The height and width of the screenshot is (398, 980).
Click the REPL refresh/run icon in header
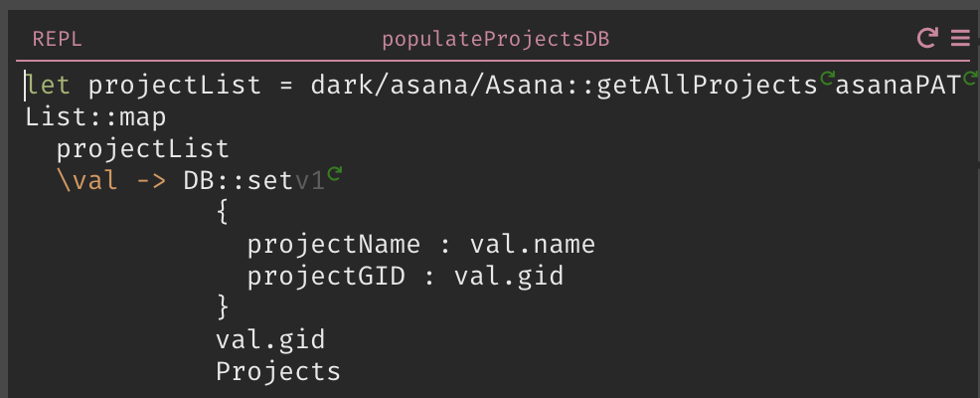point(927,38)
